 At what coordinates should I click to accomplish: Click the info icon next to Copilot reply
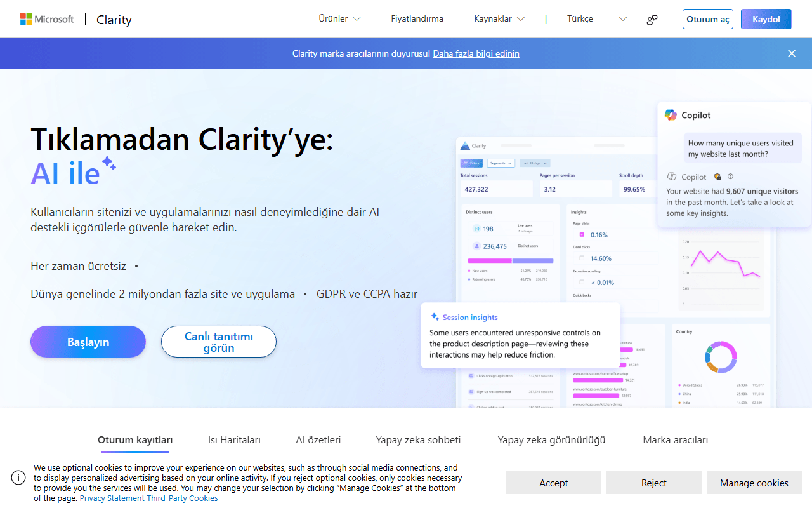pyautogui.click(x=730, y=177)
